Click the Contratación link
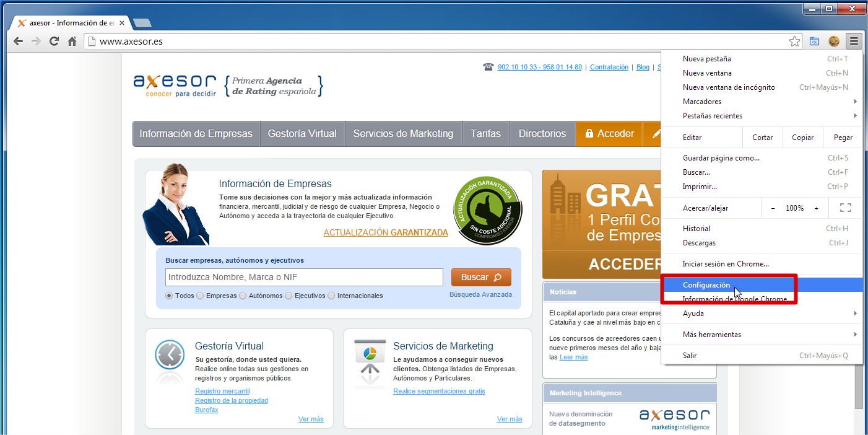 click(x=609, y=67)
